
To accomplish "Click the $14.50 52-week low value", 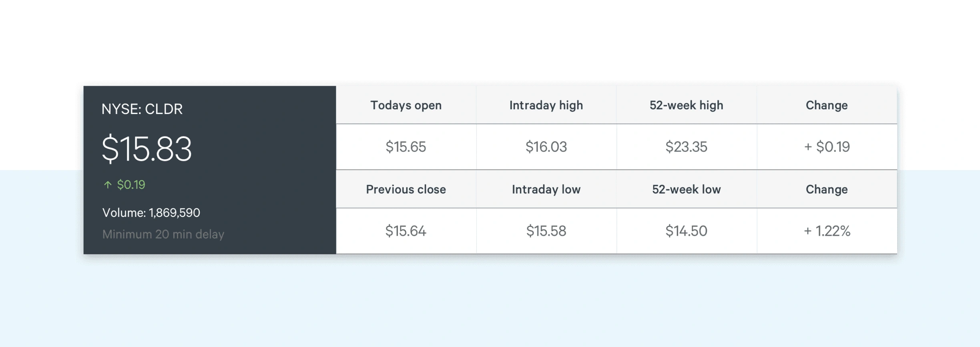I will click(686, 231).
